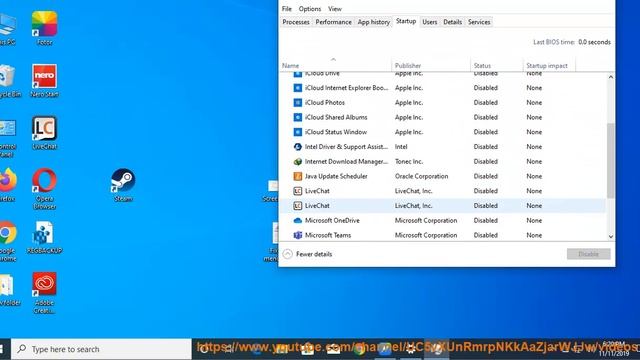
Task: Click the Microsoft OneDrive cloud icon
Action: coord(298,220)
